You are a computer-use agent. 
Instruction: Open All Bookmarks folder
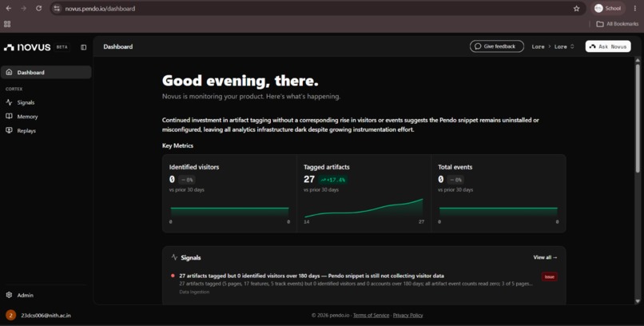618,24
